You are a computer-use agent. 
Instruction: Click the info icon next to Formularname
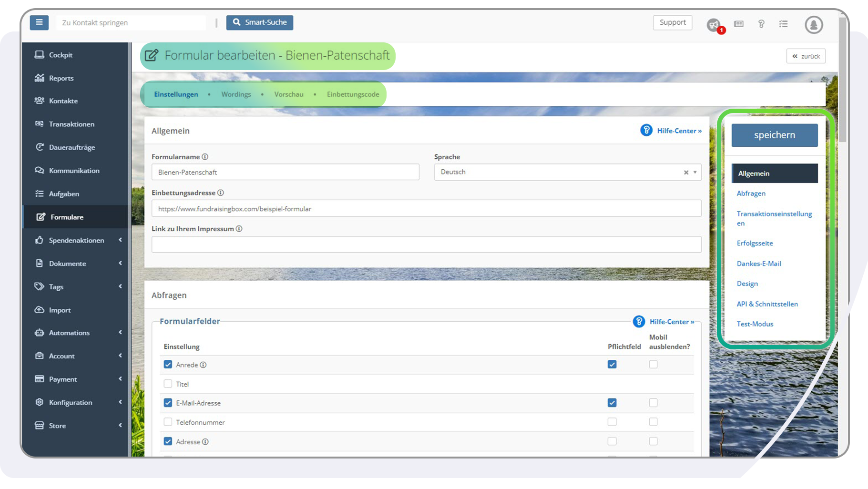click(x=205, y=157)
